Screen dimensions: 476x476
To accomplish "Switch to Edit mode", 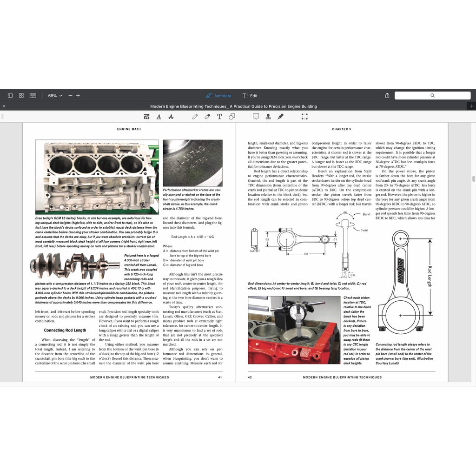I will [x=250, y=95].
